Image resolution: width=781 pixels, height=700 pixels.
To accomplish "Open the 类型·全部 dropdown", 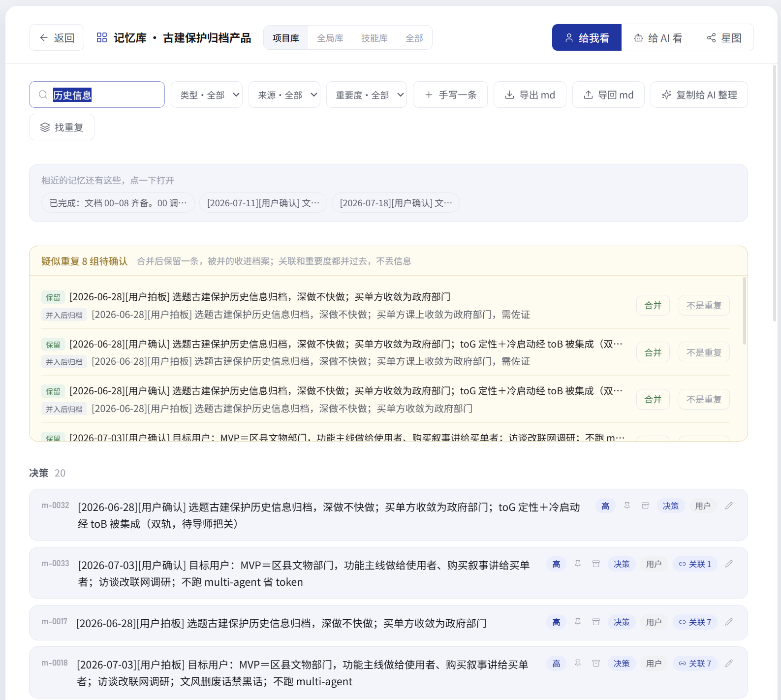I will point(207,95).
